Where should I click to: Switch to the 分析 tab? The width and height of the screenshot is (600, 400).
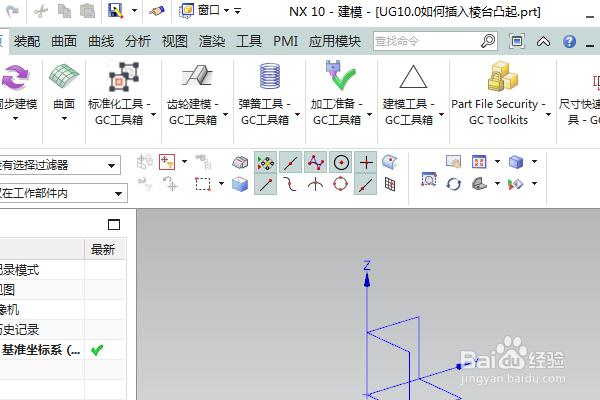pyautogui.click(x=138, y=41)
